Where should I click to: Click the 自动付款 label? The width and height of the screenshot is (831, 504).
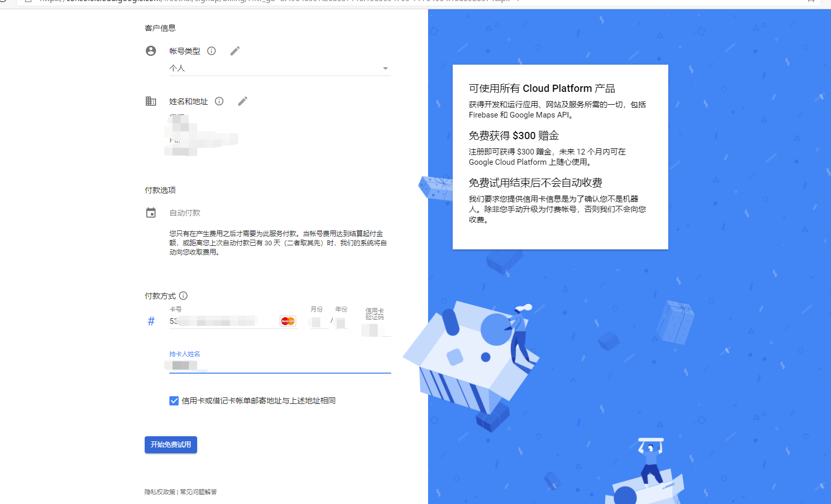point(185,212)
